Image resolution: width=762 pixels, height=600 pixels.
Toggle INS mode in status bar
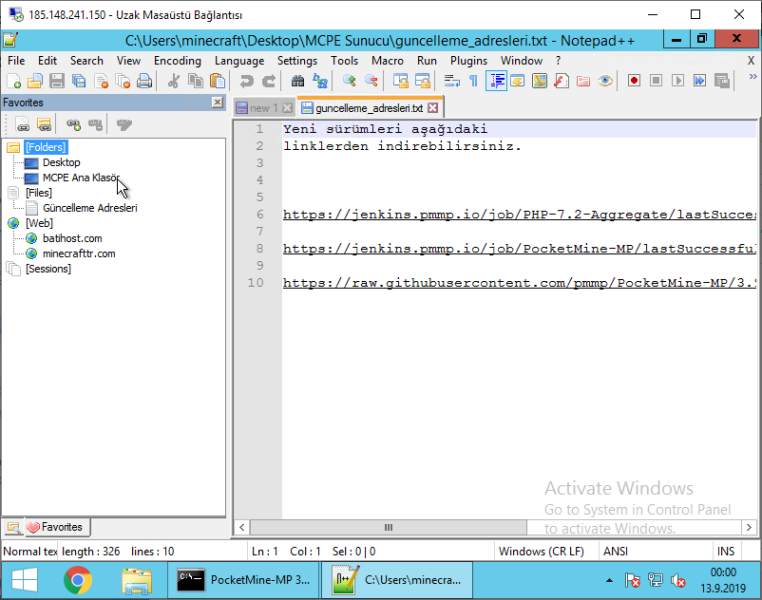(x=726, y=551)
